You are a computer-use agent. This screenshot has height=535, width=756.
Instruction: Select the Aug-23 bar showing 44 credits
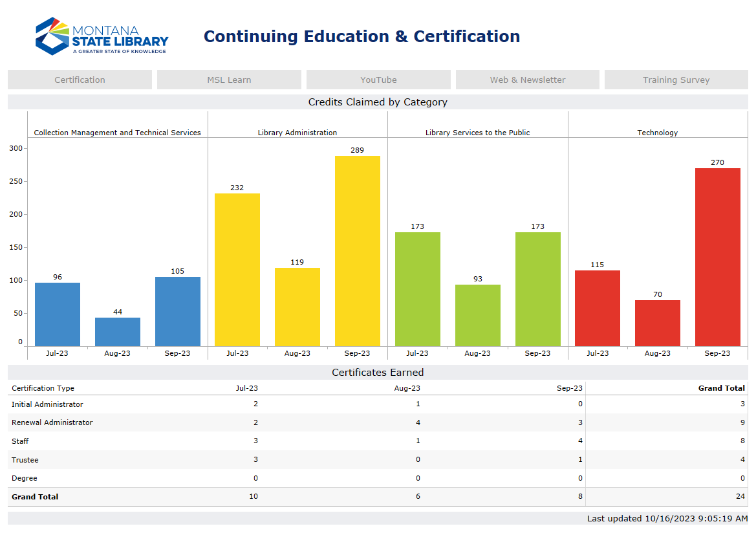[117, 330]
